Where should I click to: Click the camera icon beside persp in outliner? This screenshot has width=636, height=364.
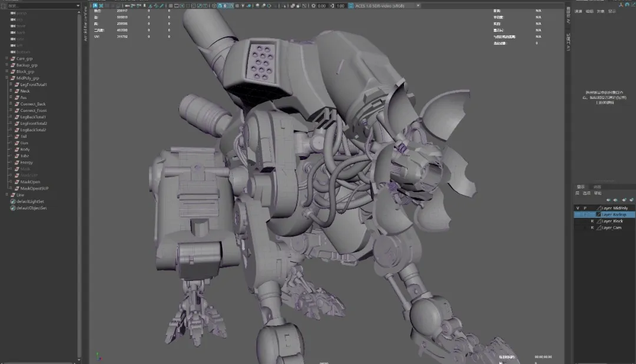[x=13, y=13]
